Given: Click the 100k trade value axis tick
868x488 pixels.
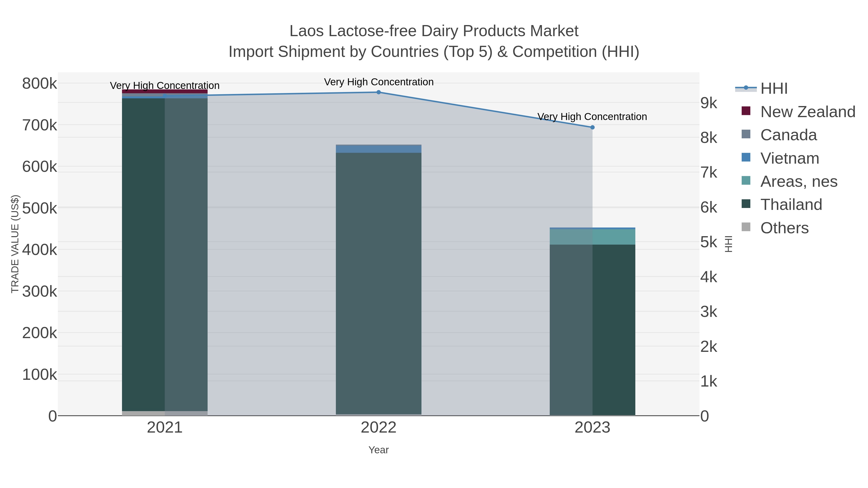Looking at the screenshot, I should pos(40,374).
